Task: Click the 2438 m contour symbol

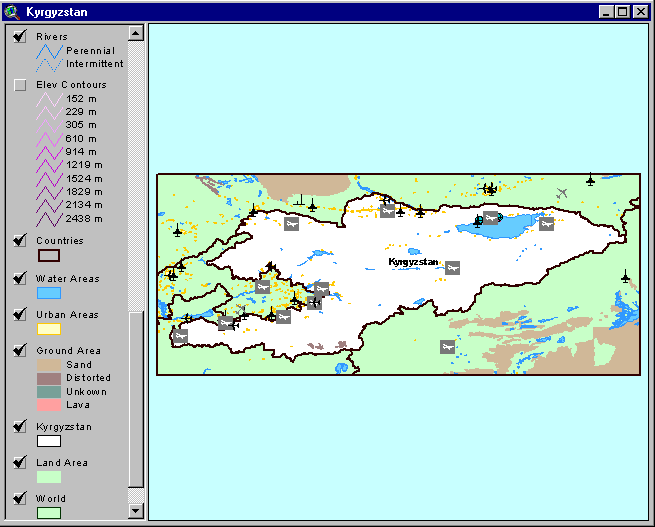Action: click(x=49, y=219)
